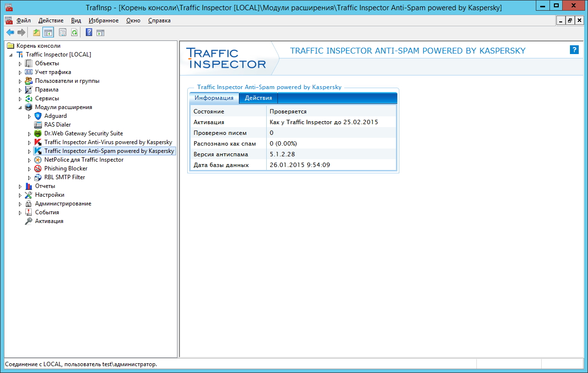Click the Администрирование lock icon

29,204
